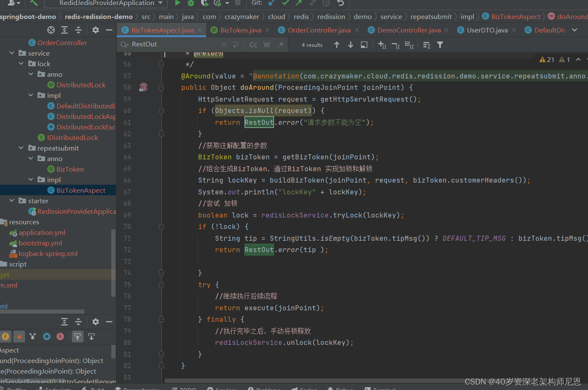The height and width of the screenshot is (390, 588).
Task: Select all occurrences icon in search bar
Action: 409,45
